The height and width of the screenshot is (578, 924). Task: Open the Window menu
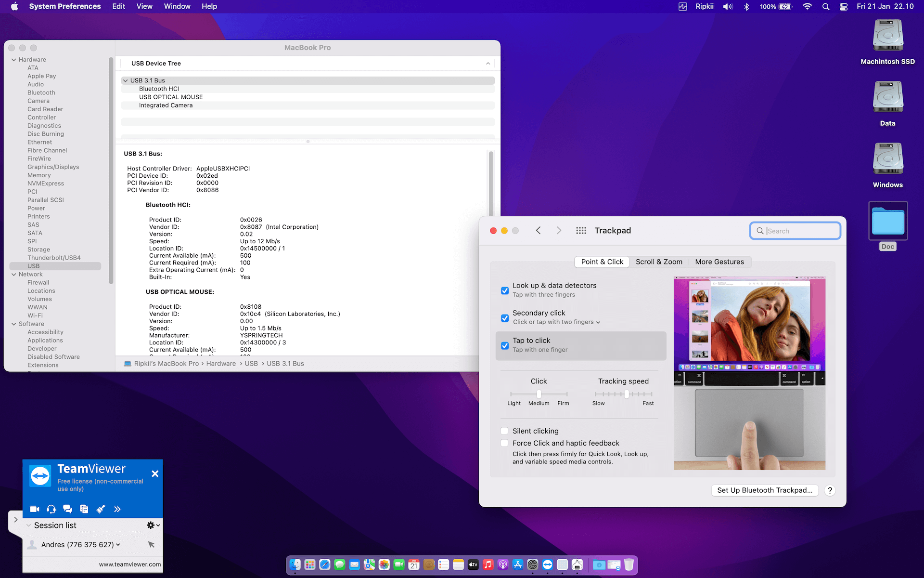pyautogui.click(x=177, y=6)
